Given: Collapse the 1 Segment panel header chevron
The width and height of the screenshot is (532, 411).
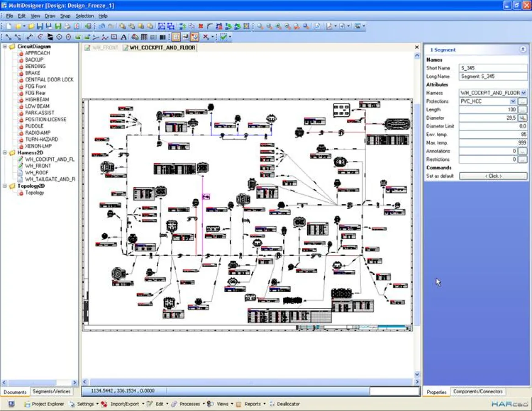Looking at the screenshot, I should tap(523, 50).
